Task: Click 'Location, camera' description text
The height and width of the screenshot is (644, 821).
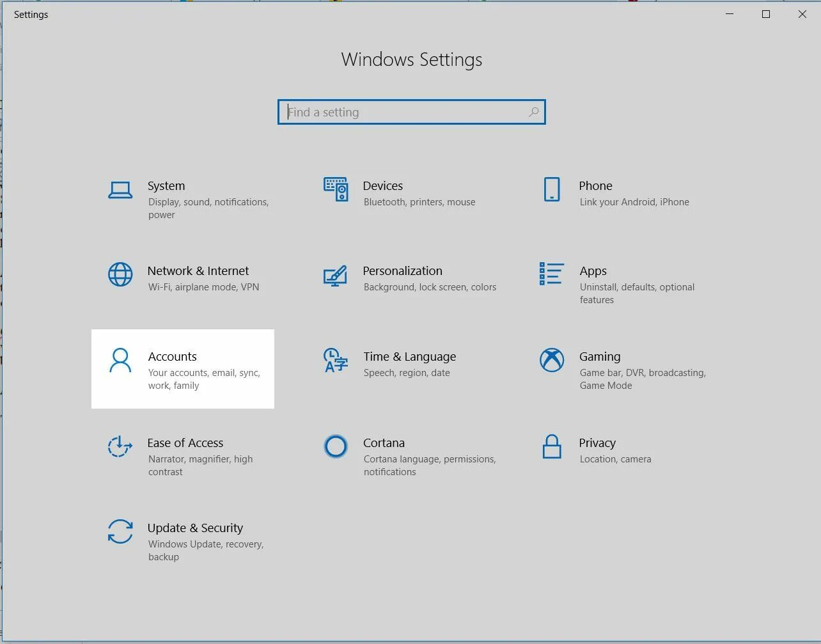Action: point(616,459)
